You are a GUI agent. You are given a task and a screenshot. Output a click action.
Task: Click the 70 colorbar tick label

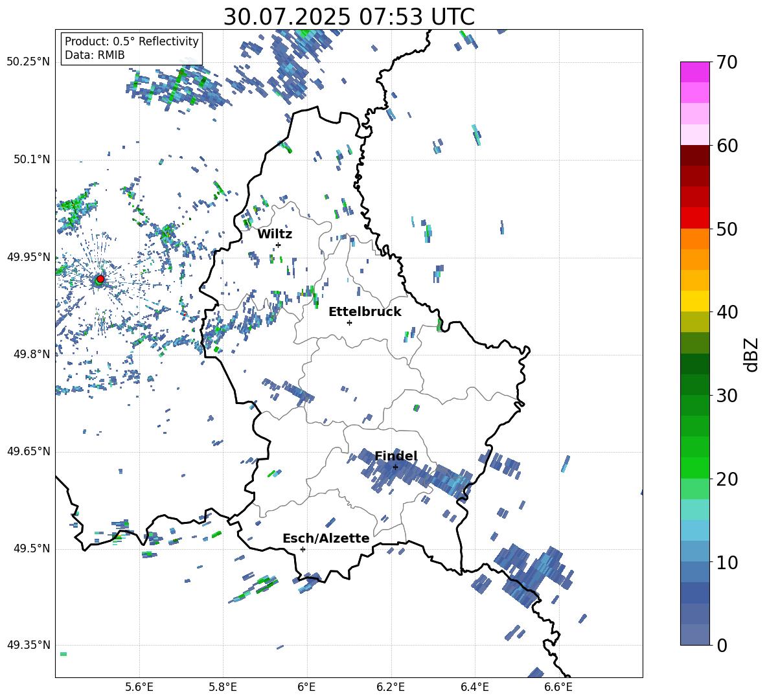pyautogui.click(x=727, y=62)
